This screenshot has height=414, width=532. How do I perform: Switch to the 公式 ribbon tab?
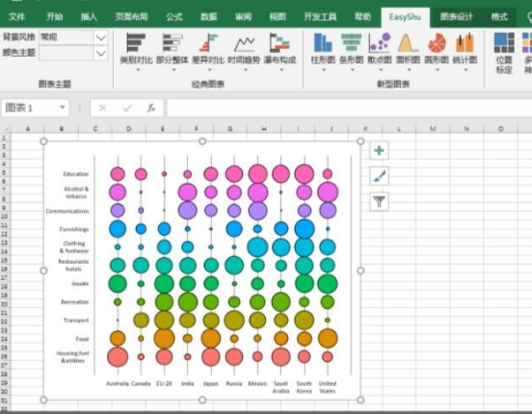coord(174,16)
